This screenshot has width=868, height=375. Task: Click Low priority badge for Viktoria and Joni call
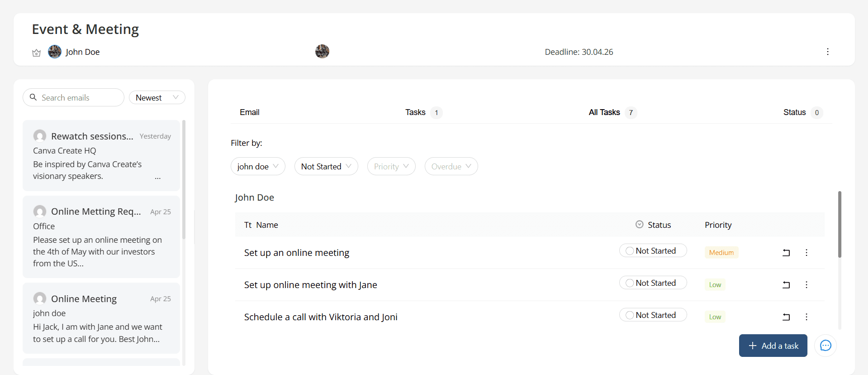tap(715, 317)
